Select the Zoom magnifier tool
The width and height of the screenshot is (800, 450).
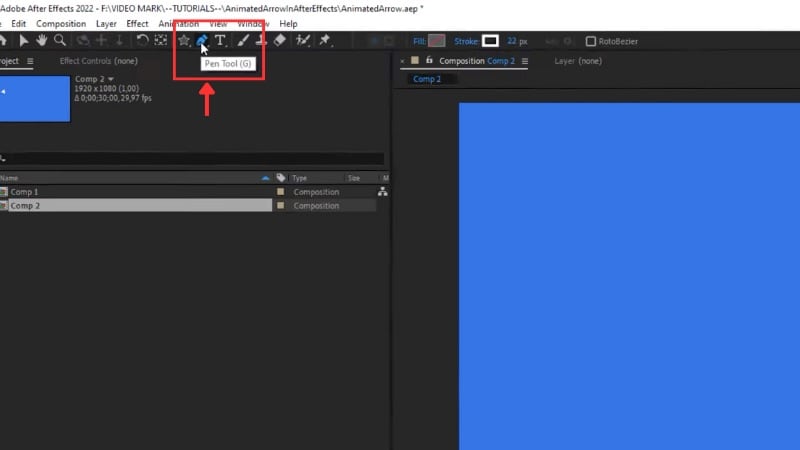[x=60, y=40]
